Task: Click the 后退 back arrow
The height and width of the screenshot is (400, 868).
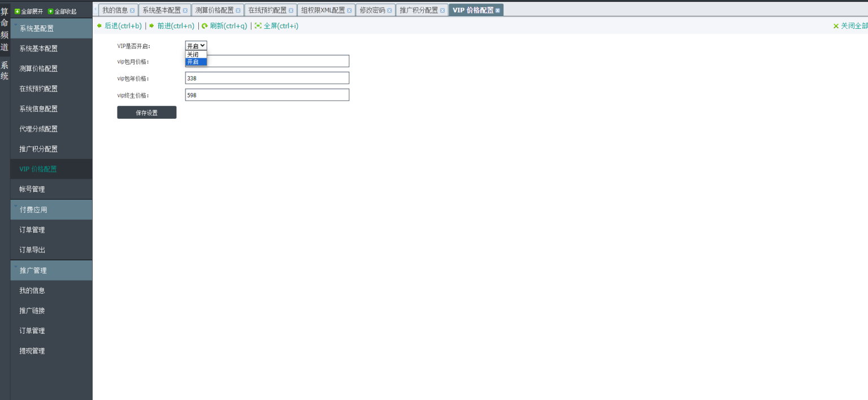Action: coord(99,25)
